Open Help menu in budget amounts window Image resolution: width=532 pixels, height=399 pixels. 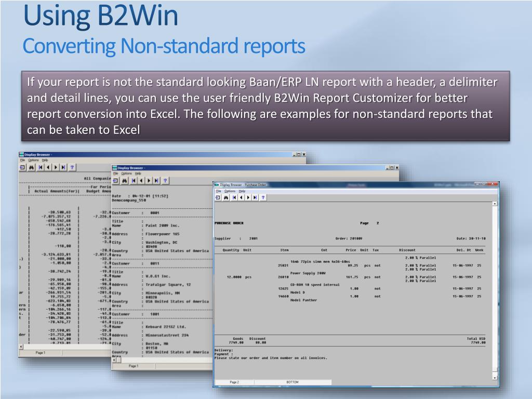45,160
